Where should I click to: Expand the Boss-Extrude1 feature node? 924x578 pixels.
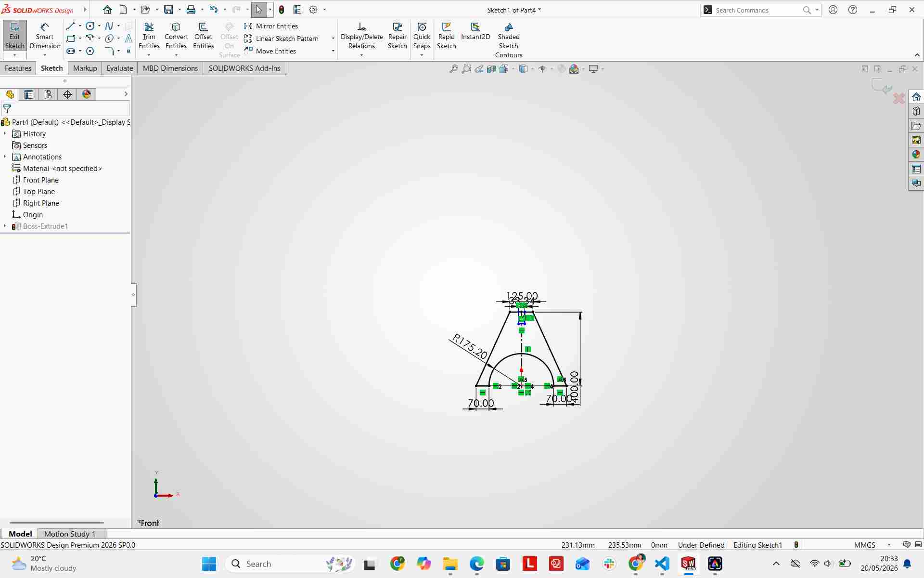[x=5, y=226]
